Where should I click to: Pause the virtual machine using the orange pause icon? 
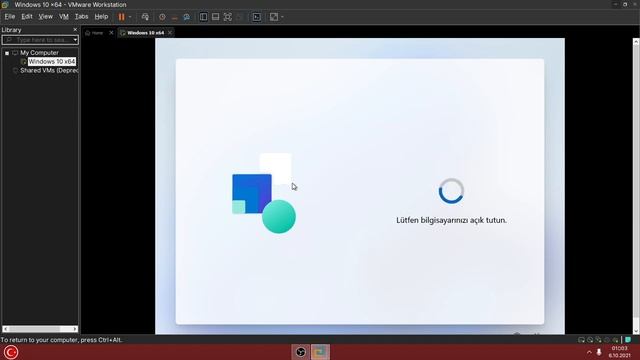[121, 17]
